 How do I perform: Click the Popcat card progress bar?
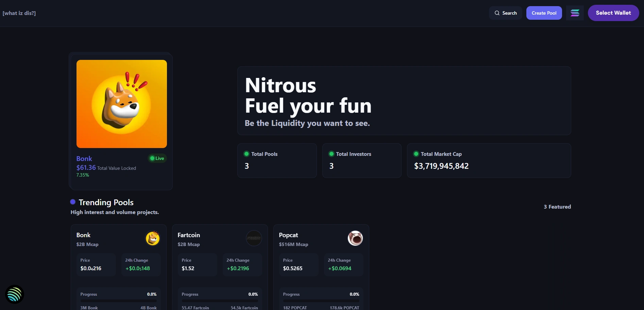pyautogui.click(x=321, y=301)
